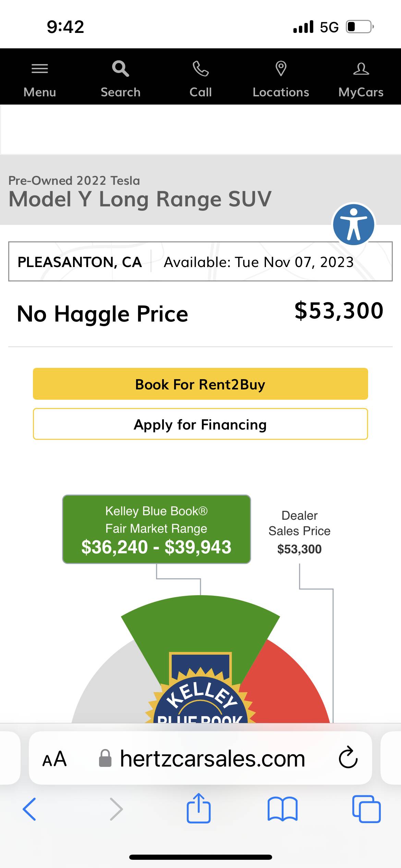The image size is (401, 868).
Task: Open the hamburger Menu icon
Action: point(40,69)
